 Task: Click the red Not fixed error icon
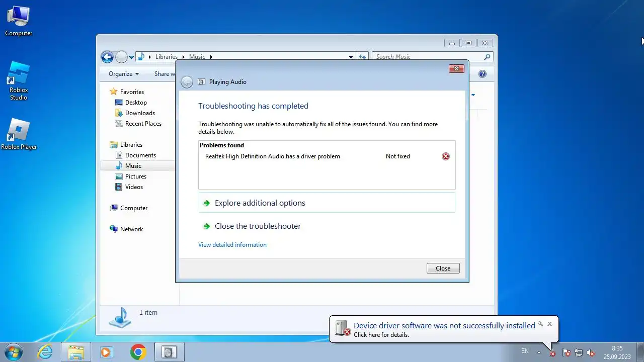tap(446, 156)
